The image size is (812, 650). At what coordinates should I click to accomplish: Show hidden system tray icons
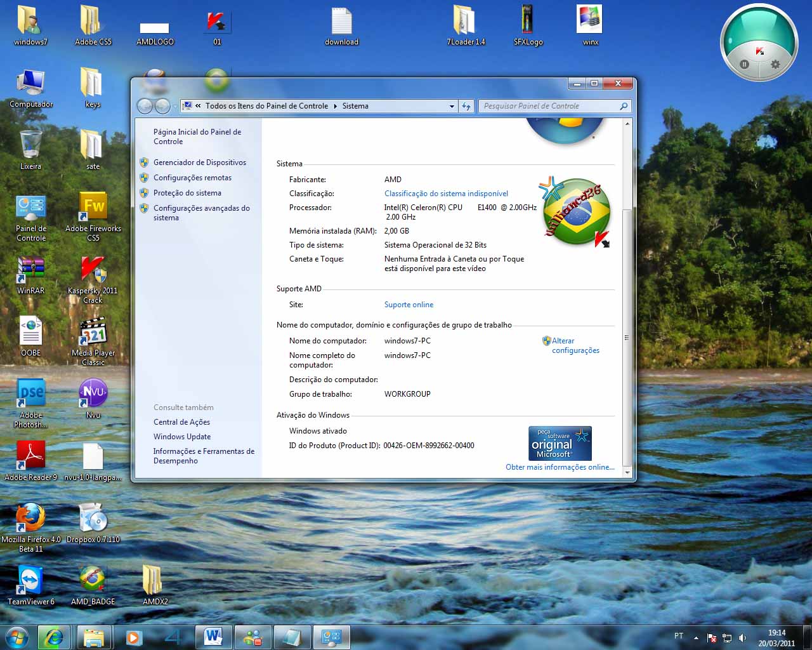coord(696,637)
